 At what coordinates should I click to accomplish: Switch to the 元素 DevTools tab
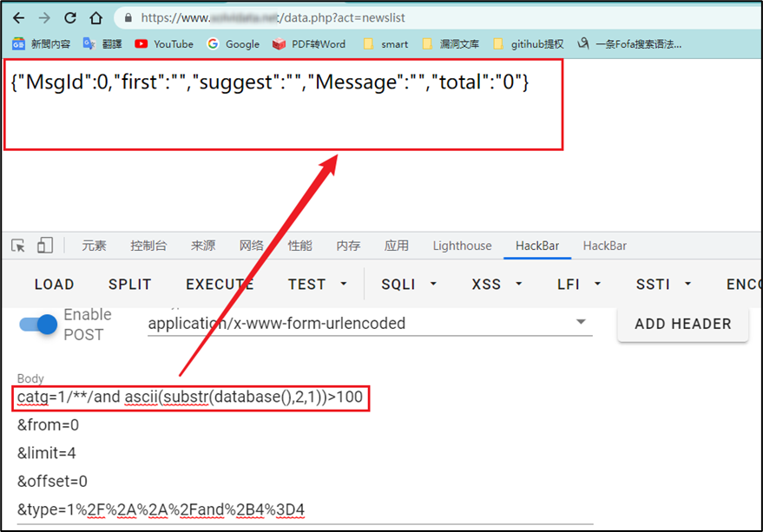coord(94,246)
